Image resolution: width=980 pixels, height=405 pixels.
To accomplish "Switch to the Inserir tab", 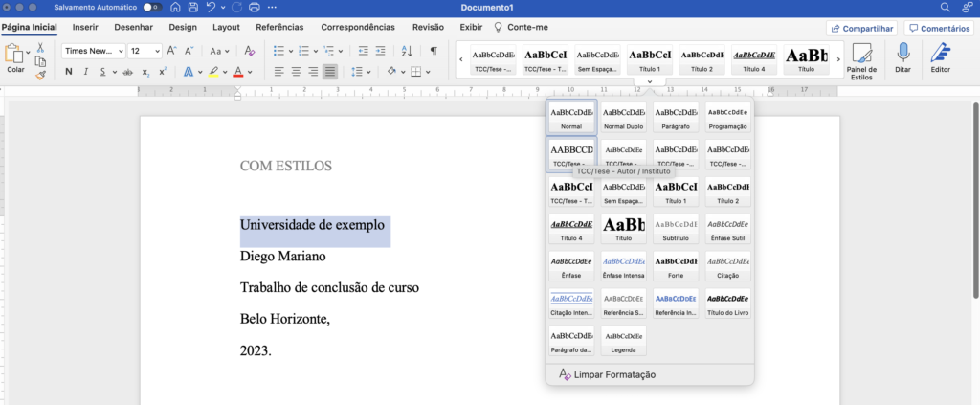I will coord(85,28).
